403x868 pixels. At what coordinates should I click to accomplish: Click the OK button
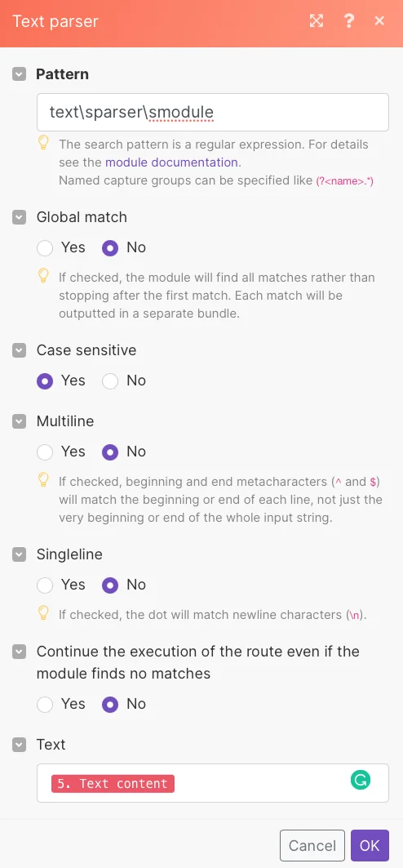370,845
